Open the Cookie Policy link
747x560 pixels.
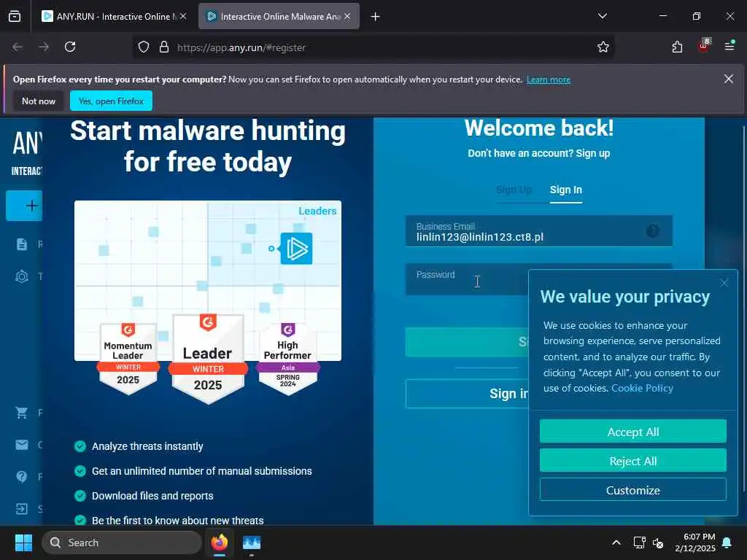tap(642, 388)
